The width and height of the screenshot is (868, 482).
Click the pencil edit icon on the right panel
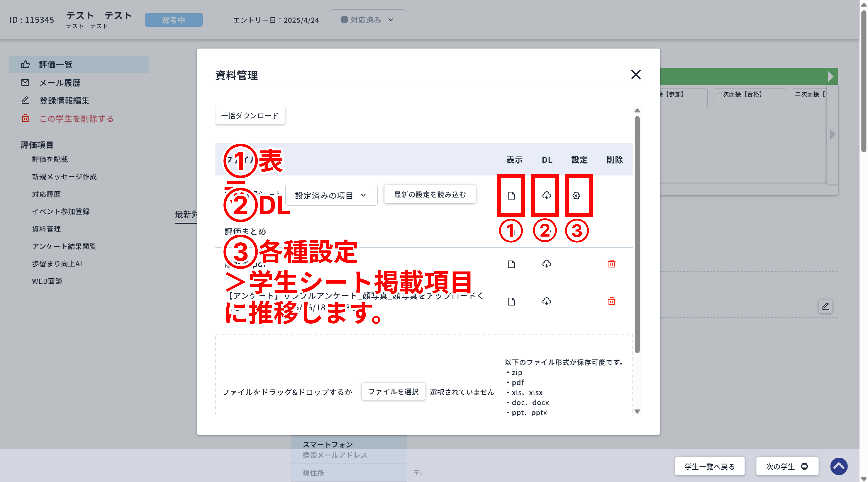click(x=826, y=306)
